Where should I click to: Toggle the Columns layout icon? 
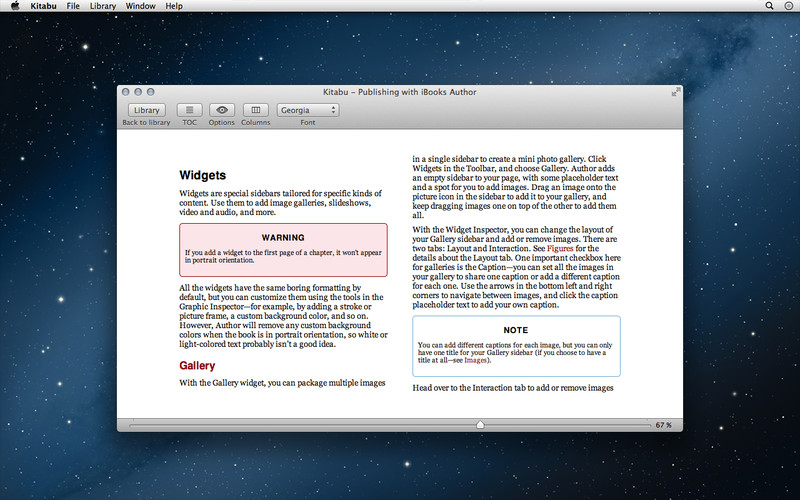[256, 110]
